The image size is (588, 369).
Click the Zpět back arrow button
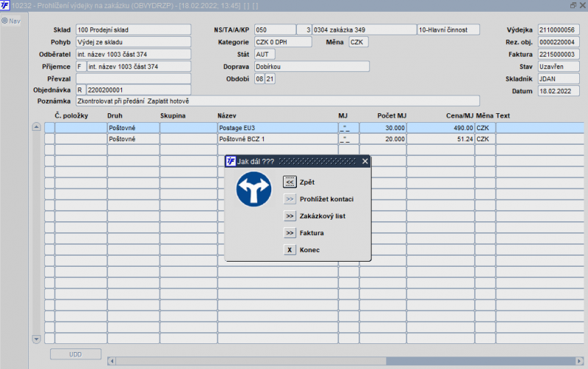pyautogui.click(x=290, y=182)
